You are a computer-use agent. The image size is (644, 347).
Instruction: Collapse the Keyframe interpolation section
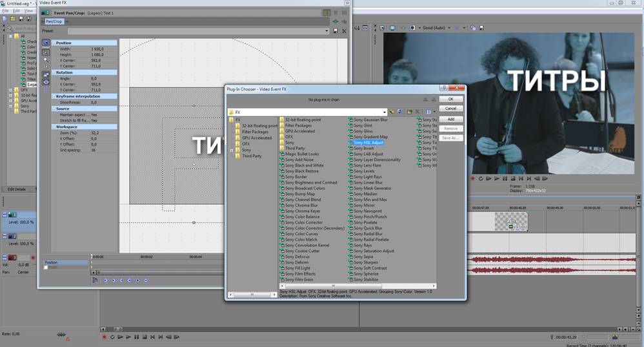[x=54, y=96]
